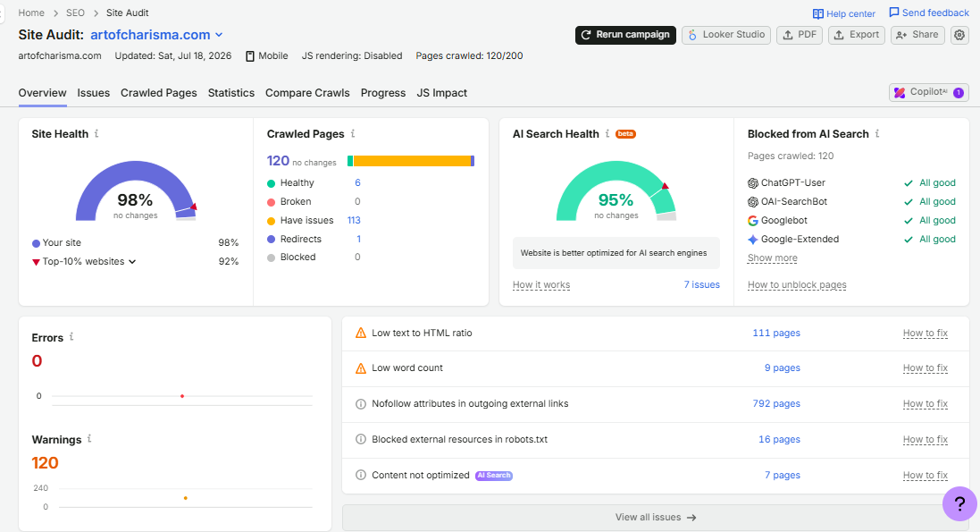
Task: Open 7 pages link for Content not optimized
Action: (783, 475)
